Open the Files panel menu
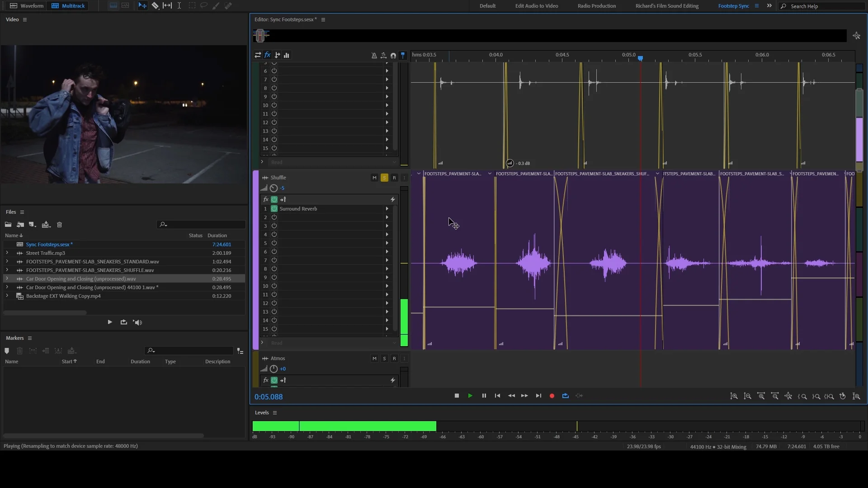The width and height of the screenshot is (868, 488). [x=22, y=212]
